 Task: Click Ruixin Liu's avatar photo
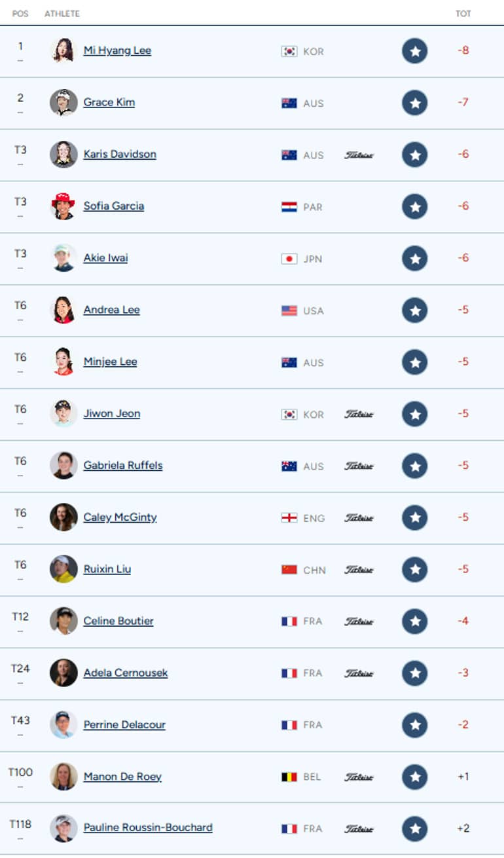pyautogui.click(x=63, y=569)
